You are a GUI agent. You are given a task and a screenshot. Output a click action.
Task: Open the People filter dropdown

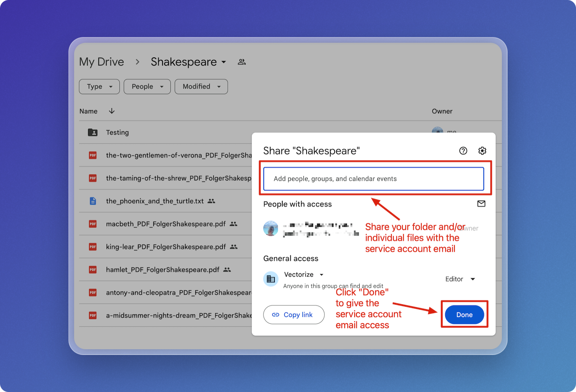tap(147, 87)
